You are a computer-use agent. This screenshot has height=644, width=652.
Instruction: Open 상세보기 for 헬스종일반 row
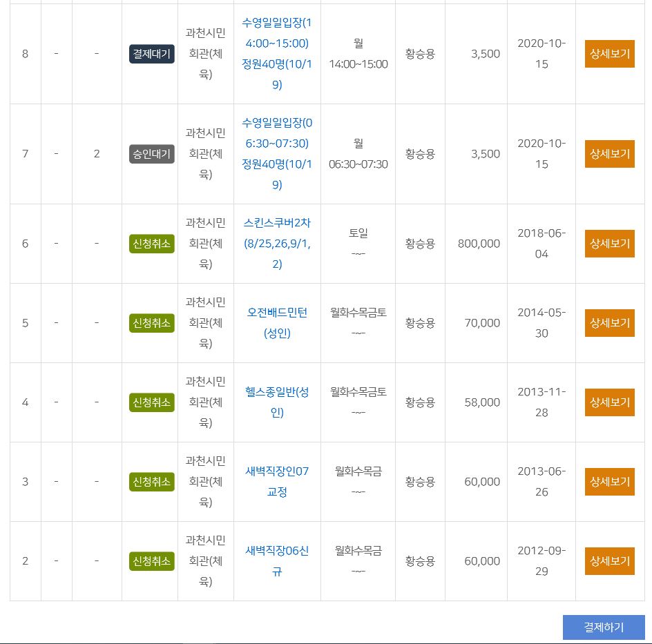click(x=609, y=402)
